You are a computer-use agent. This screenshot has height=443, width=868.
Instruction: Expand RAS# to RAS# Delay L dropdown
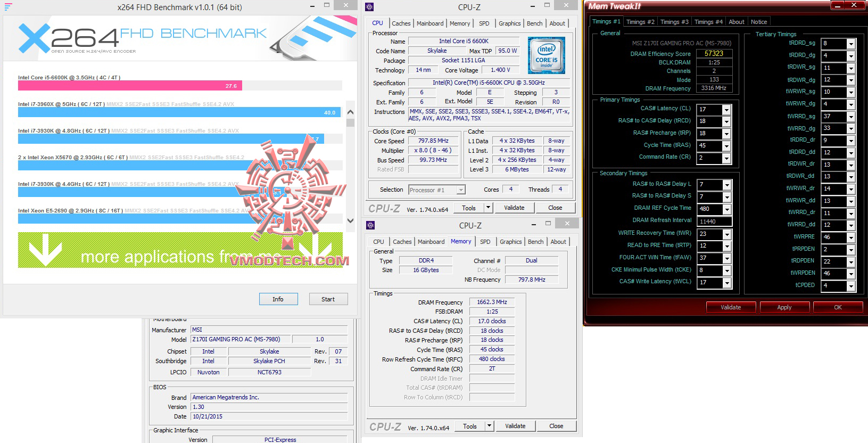point(727,185)
